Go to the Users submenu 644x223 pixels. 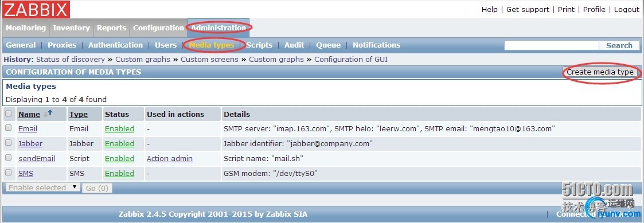click(x=166, y=45)
